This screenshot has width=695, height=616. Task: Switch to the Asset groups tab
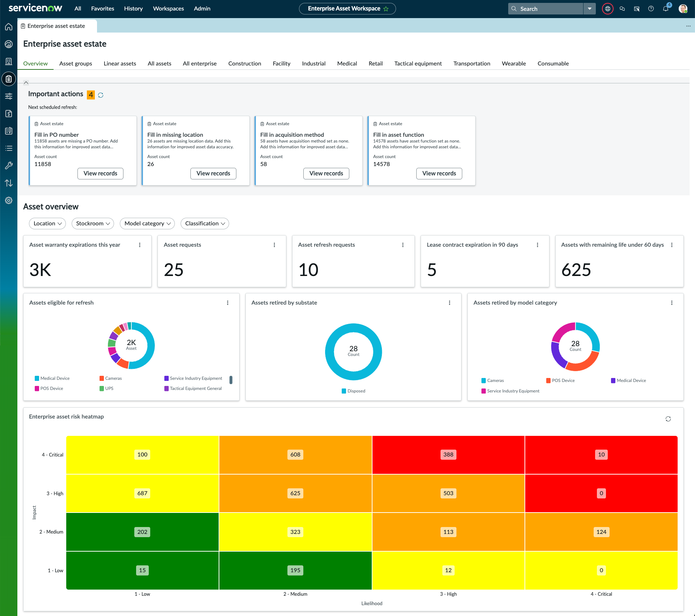[76, 64]
